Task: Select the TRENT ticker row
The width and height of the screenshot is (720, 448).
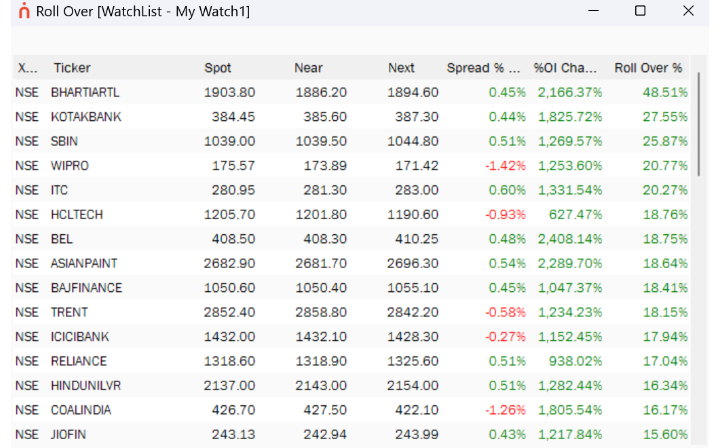Action: click(351, 312)
